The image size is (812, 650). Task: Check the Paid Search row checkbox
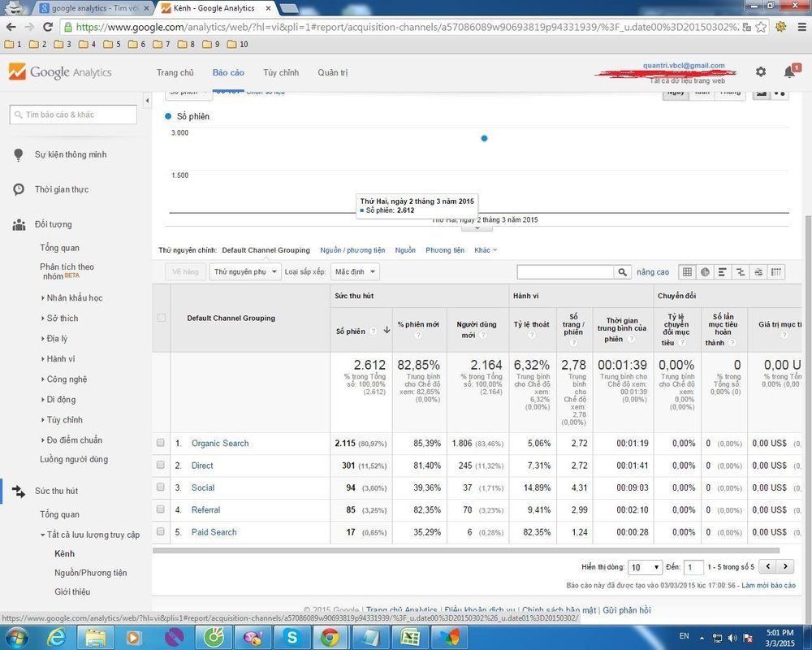(x=161, y=532)
